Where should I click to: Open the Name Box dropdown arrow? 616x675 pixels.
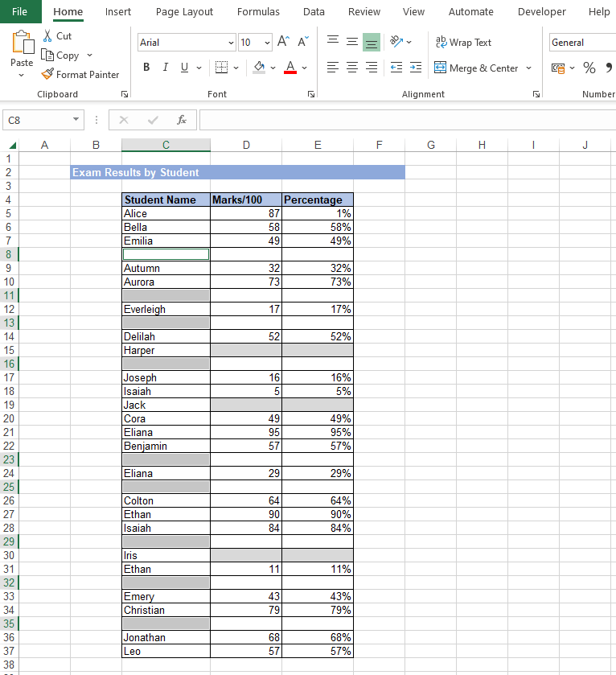tap(76, 120)
